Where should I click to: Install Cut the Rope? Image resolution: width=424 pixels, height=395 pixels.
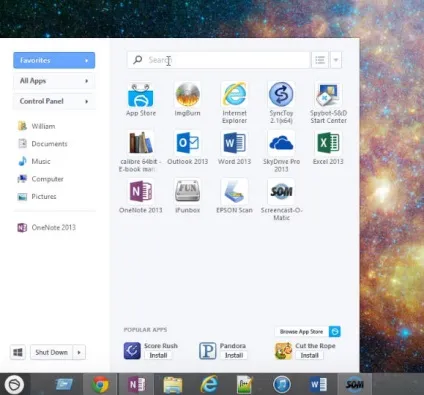coord(310,355)
